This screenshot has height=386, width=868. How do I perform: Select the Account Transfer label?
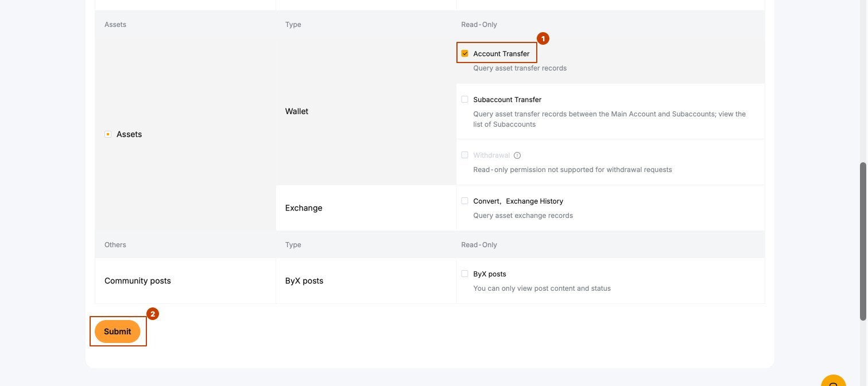[x=501, y=54]
